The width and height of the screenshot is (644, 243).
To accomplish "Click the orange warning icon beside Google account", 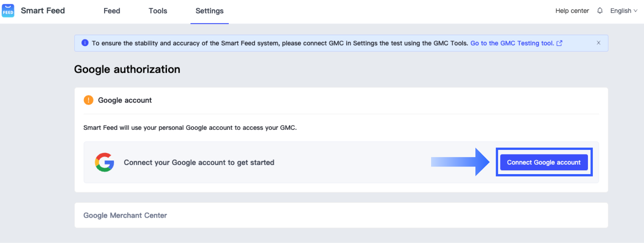I will point(88,100).
